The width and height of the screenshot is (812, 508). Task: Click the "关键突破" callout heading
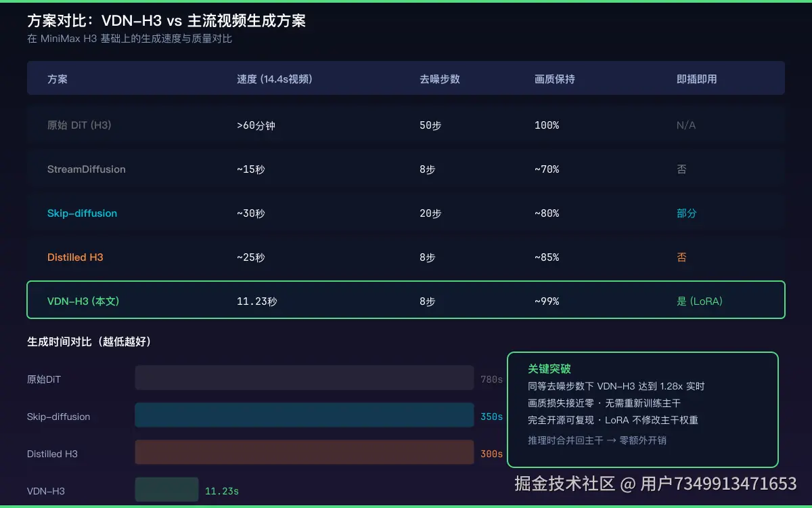point(549,369)
